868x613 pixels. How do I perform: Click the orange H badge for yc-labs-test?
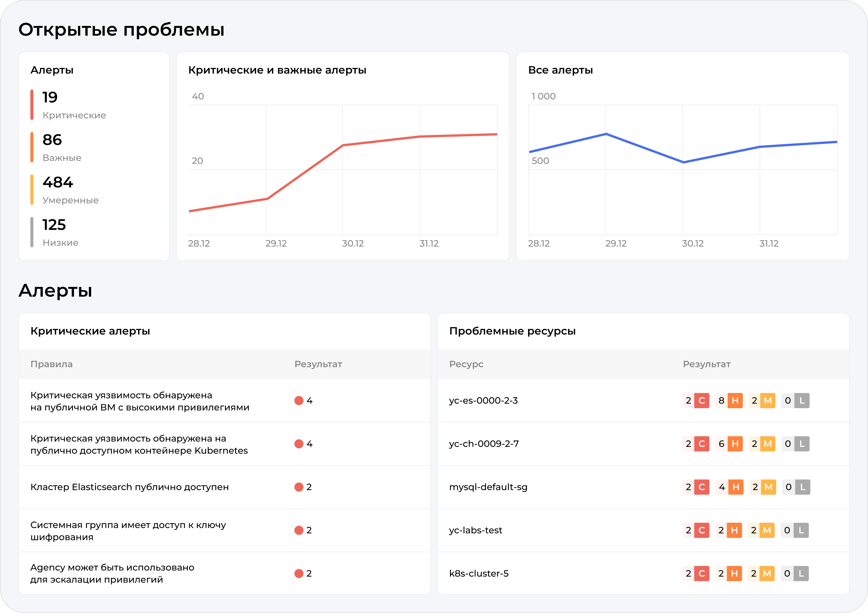(734, 530)
